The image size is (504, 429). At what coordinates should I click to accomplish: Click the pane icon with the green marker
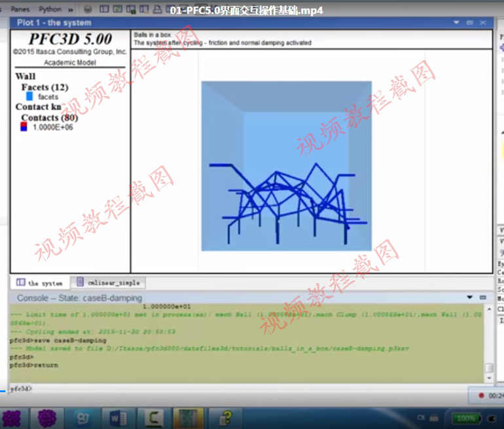click(x=131, y=9)
